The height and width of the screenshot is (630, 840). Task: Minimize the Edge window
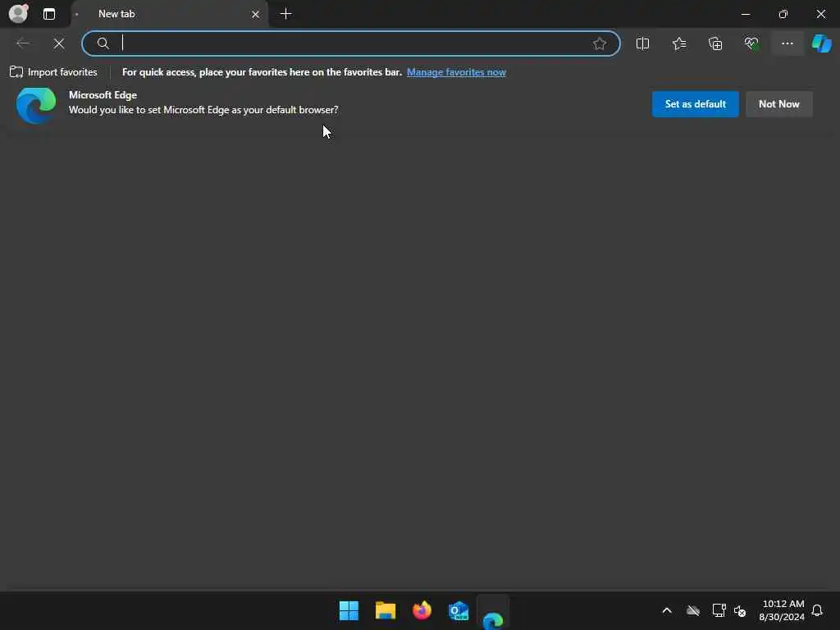[x=745, y=14]
